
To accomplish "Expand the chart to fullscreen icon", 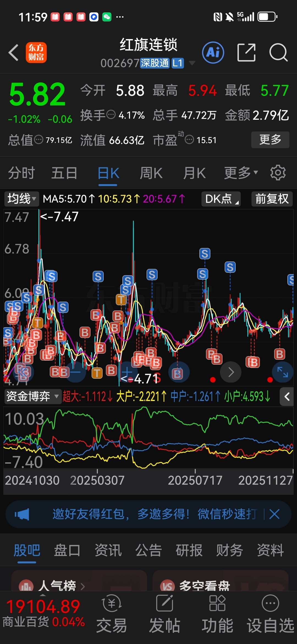I will click(x=282, y=372).
